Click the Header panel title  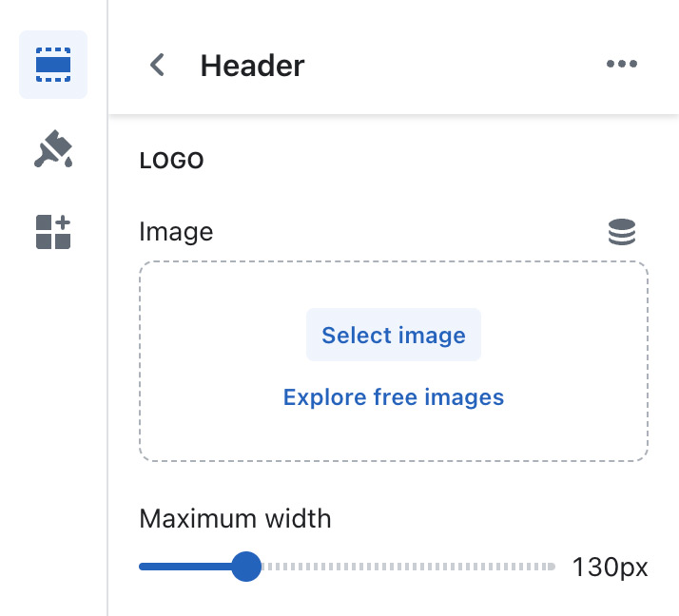tap(252, 66)
